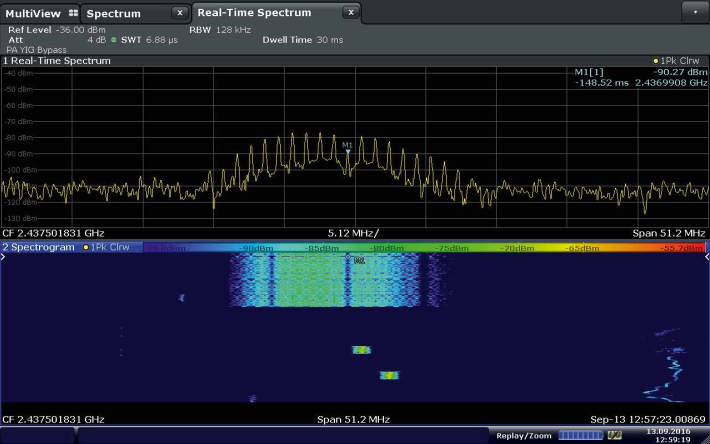Select the Real-Time Spectrum tab

254,13
